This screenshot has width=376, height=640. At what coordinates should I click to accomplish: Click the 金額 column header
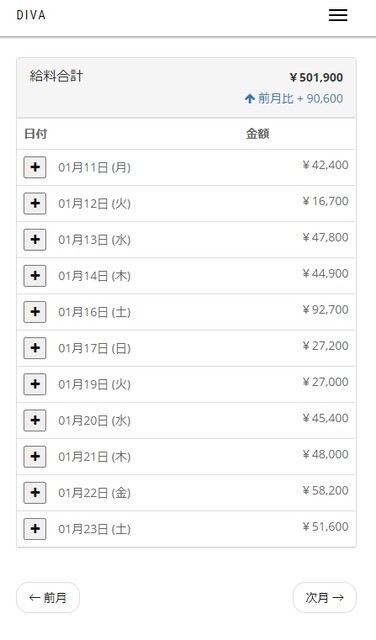[x=258, y=134]
